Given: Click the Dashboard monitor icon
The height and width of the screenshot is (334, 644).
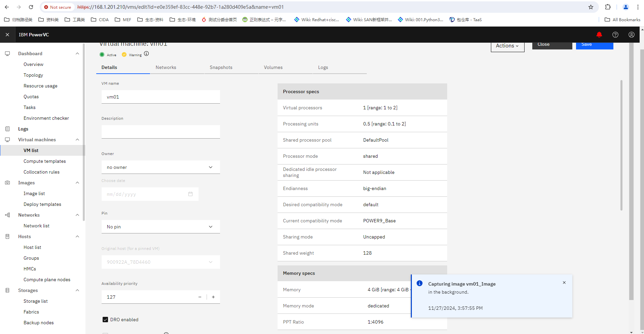Looking at the screenshot, I should 7,53.
